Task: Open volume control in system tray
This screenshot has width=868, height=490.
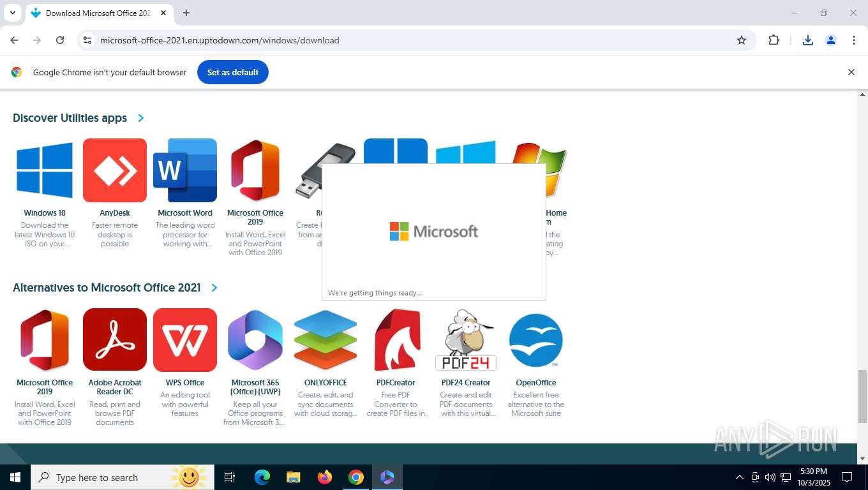Action: pos(770,477)
